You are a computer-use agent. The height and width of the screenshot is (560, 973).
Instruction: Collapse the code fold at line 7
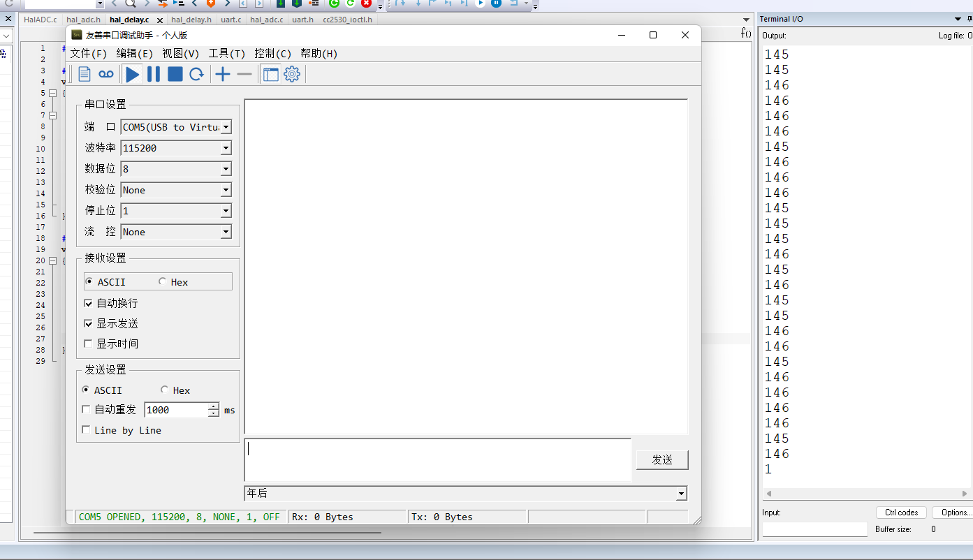click(x=52, y=115)
